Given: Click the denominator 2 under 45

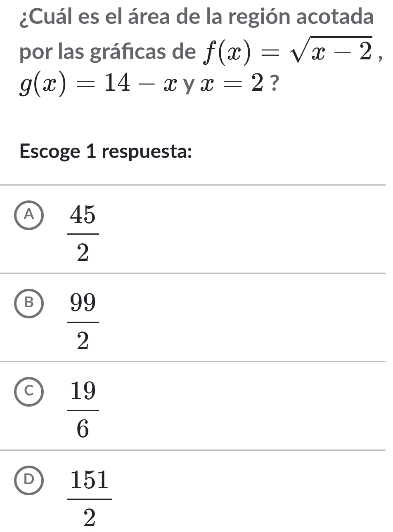Looking at the screenshot, I should (83, 254).
